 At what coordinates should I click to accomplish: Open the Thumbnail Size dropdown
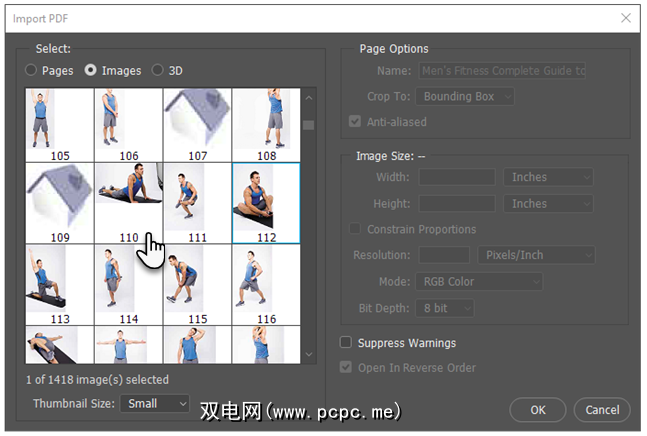[x=154, y=403]
